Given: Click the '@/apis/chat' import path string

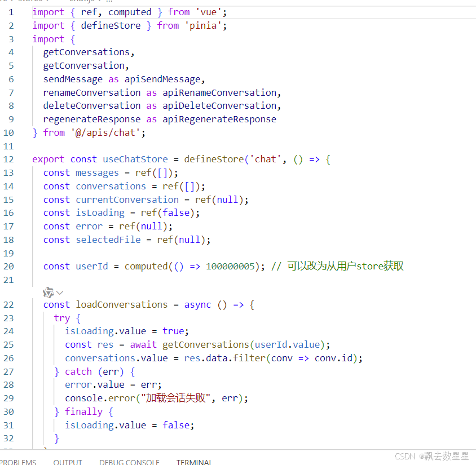Looking at the screenshot, I should click(105, 133).
